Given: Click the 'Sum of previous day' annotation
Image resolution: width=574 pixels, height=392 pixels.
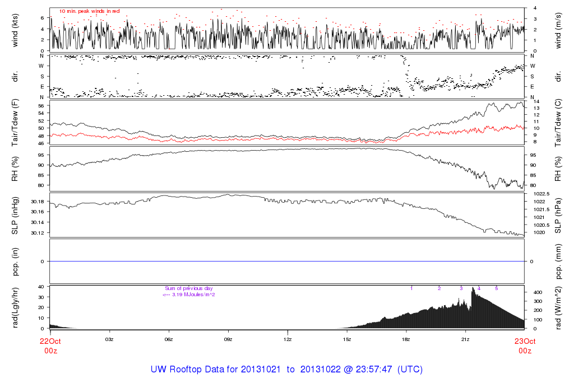Looking at the screenshot, I should 188,288.
